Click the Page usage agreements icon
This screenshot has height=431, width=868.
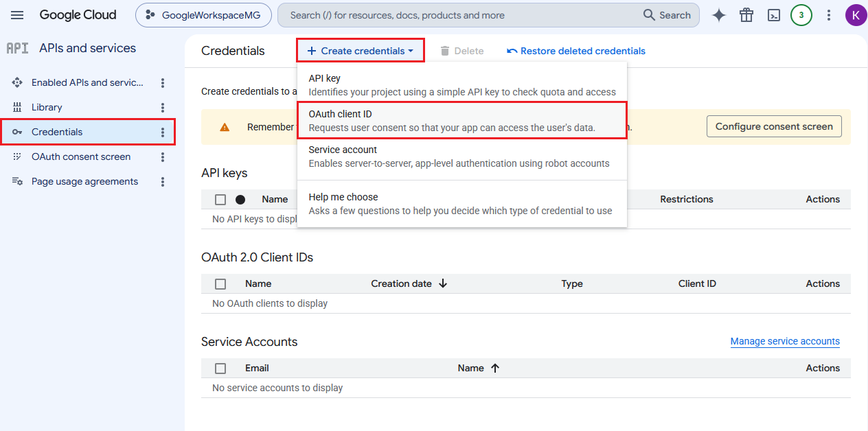click(17, 181)
